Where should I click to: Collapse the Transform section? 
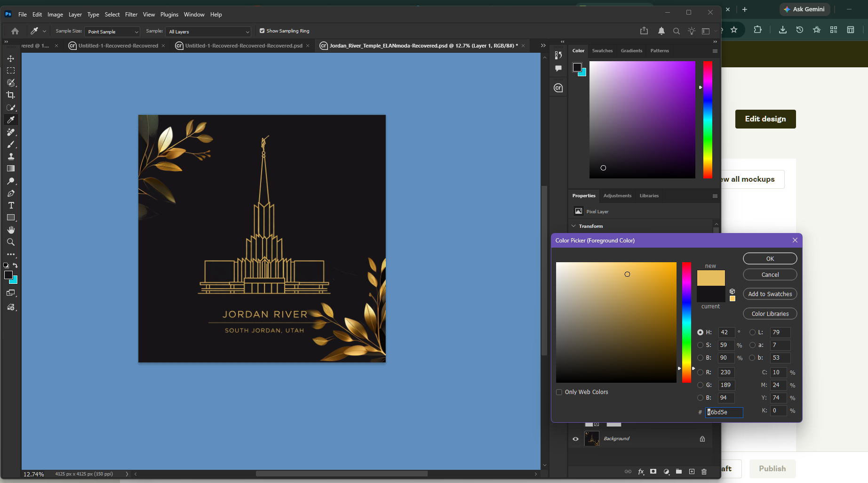[573, 226]
